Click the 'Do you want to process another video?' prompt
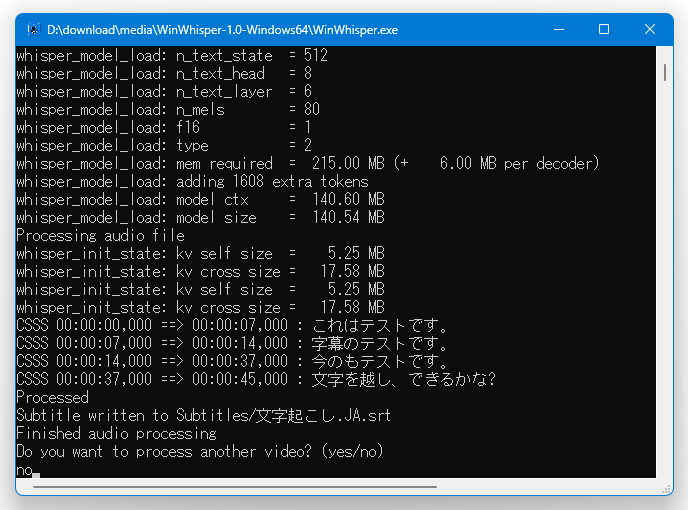The width and height of the screenshot is (688, 510). (200, 452)
